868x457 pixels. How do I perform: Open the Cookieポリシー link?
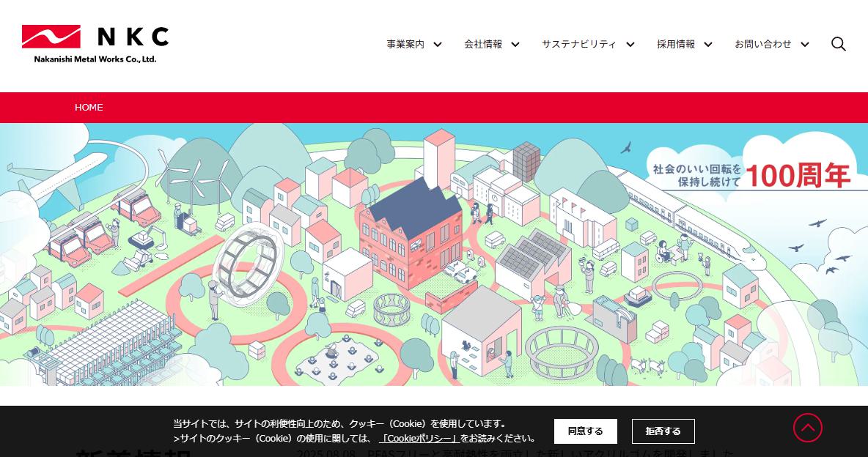pos(419,439)
